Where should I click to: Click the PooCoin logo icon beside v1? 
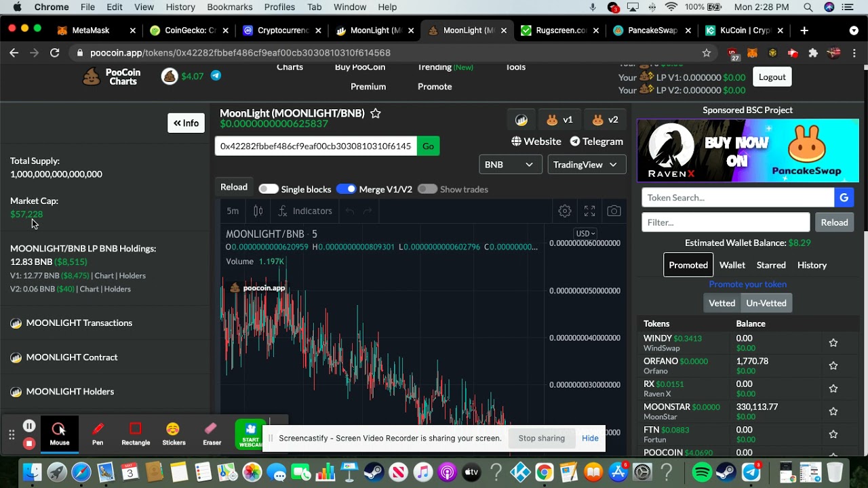tap(521, 120)
